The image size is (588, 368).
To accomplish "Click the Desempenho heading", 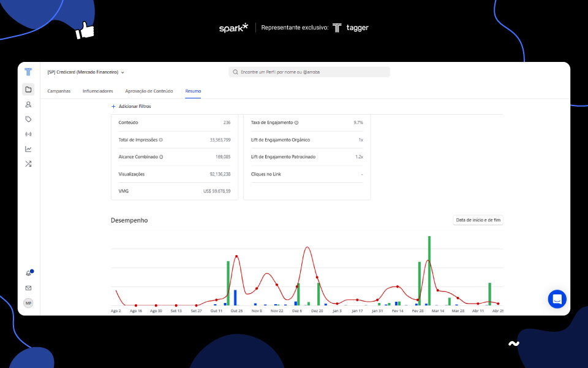I will tap(129, 220).
